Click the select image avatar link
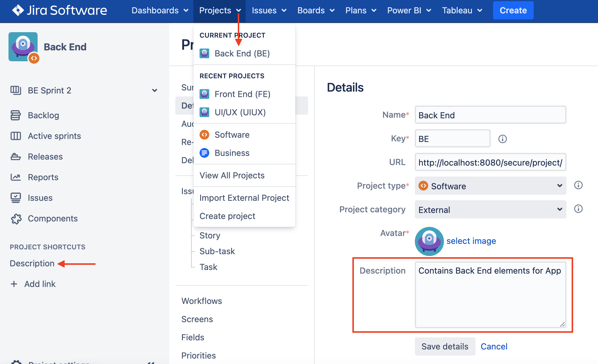Image resolution: width=598 pixels, height=364 pixels. (x=471, y=241)
